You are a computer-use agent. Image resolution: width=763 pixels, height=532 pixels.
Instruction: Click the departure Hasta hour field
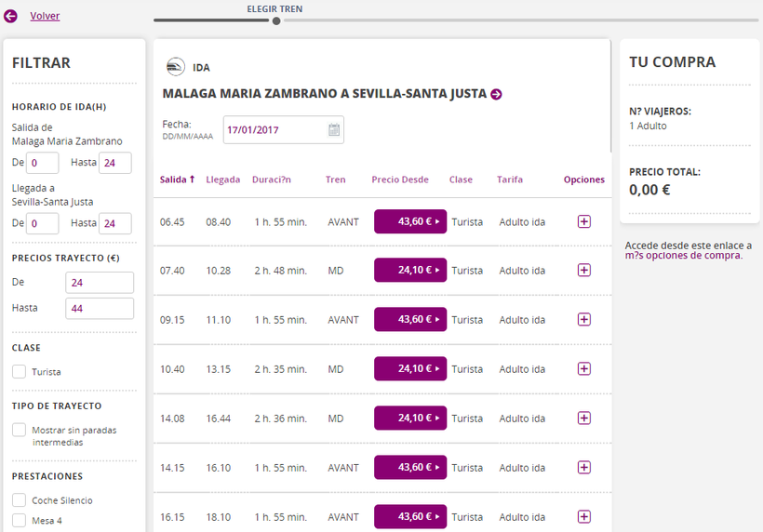pyautogui.click(x=114, y=163)
